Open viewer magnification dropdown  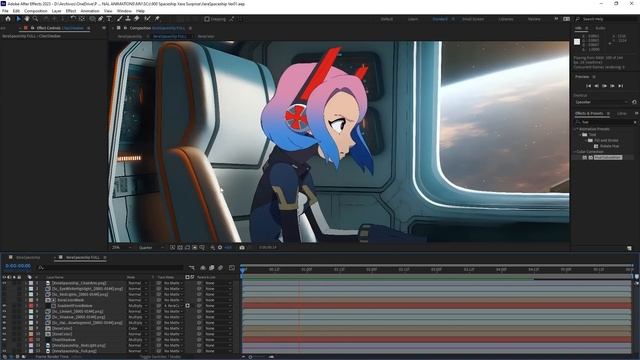[122, 247]
